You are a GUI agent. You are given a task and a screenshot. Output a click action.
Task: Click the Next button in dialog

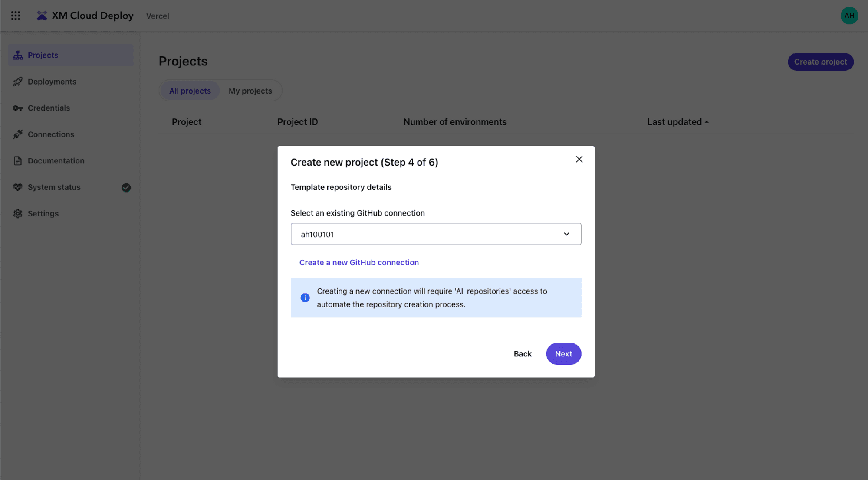[x=563, y=354]
